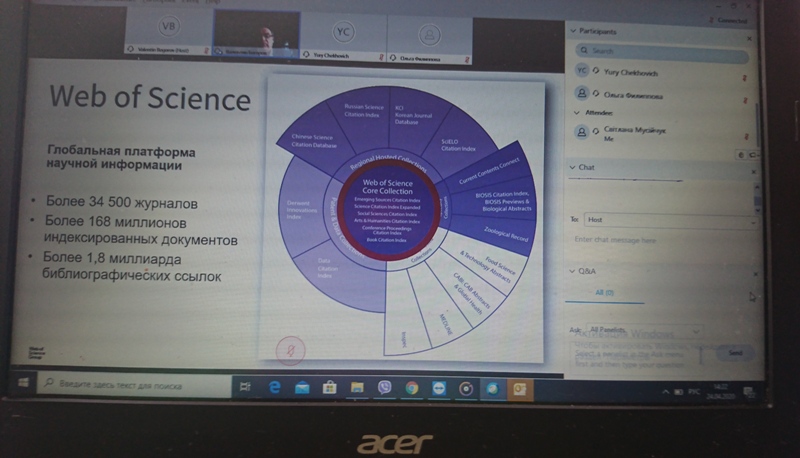Click the Q&A Send button
The image size is (800, 458).
click(735, 353)
